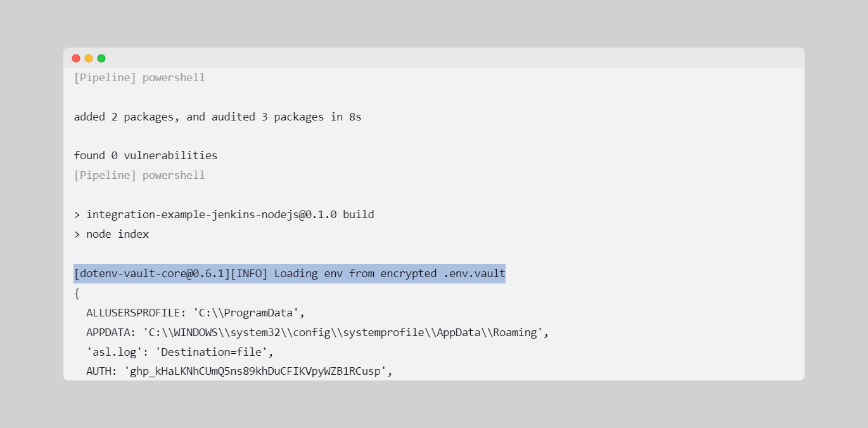This screenshot has height=428, width=868.
Task: Click the integration-example-jenkins-nodejs build line
Action: pos(224,215)
